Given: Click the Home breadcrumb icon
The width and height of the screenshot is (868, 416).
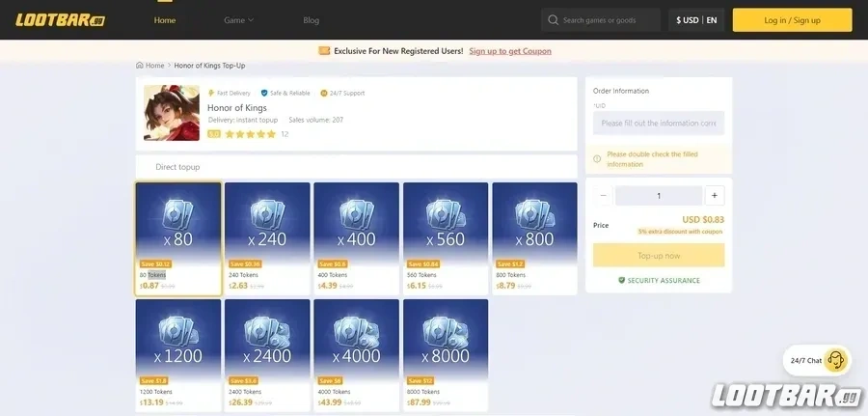Looking at the screenshot, I should tap(140, 66).
